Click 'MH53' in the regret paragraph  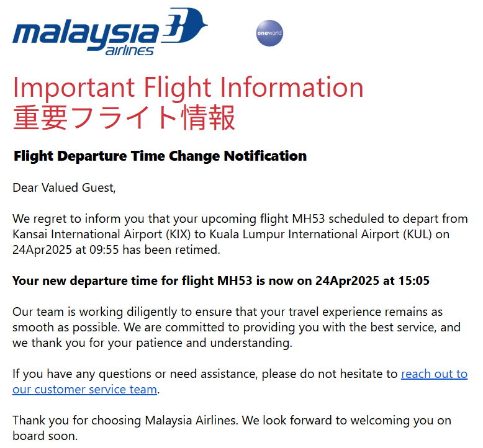coord(309,219)
